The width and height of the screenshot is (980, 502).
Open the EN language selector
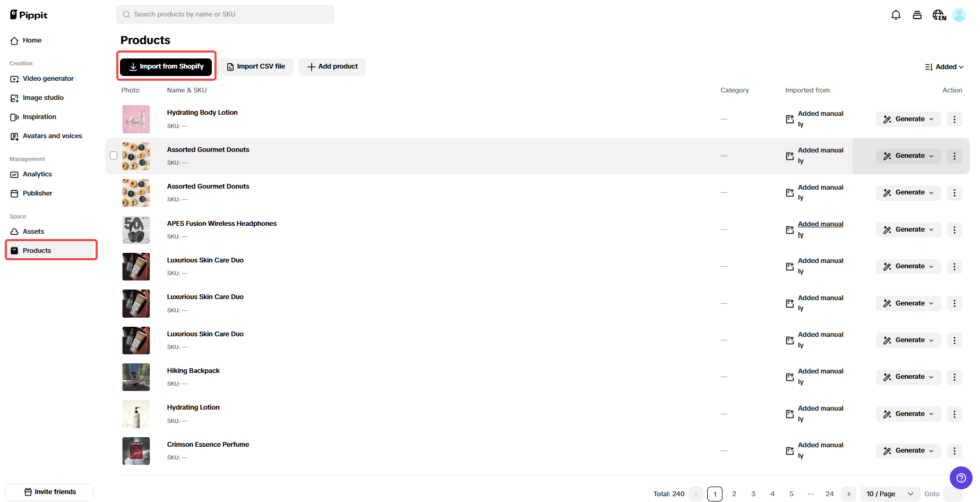[939, 14]
